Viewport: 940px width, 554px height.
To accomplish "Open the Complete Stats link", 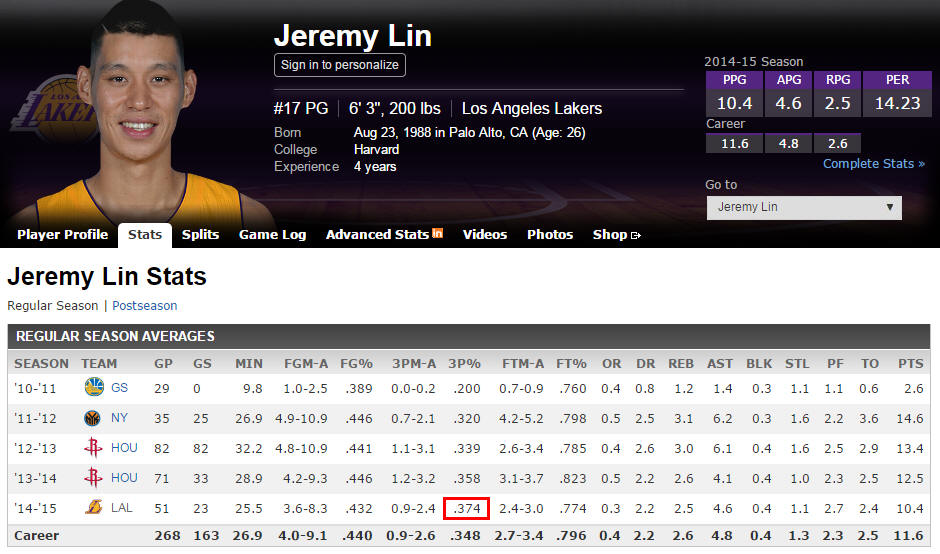I will coord(873,164).
